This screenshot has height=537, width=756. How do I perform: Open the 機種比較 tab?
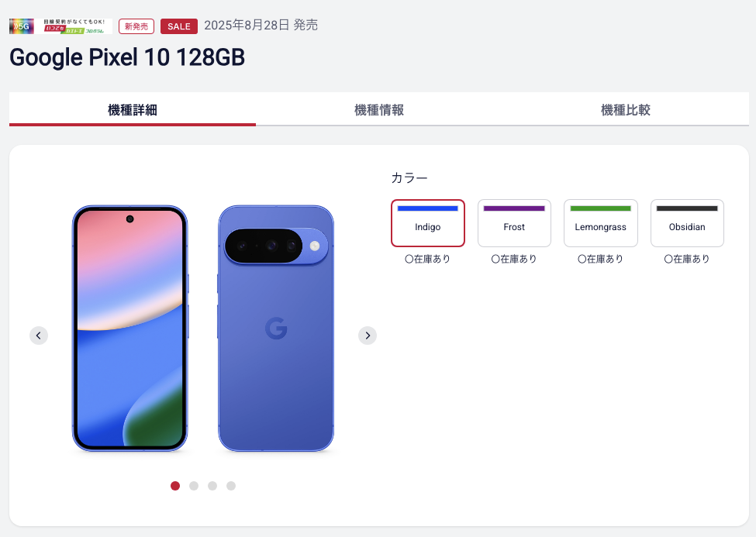[x=626, y=109]
